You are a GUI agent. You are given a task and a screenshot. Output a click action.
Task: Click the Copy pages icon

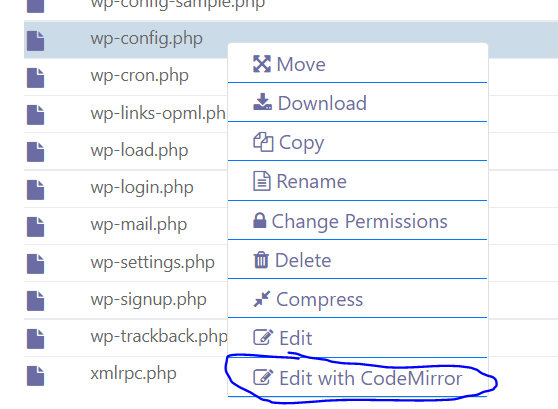[263, 142]
